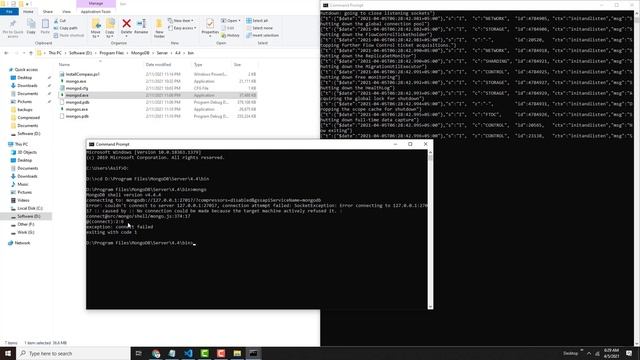
Task: Click Paste shortcut in the Clipboard group
Action: click(69, 36)
